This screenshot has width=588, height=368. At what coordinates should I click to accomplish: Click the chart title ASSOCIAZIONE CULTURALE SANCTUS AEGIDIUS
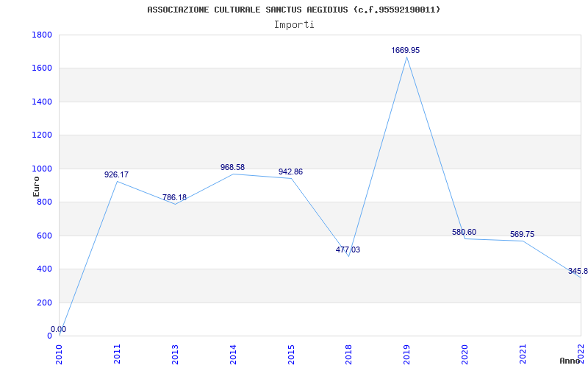coord(293,10)
